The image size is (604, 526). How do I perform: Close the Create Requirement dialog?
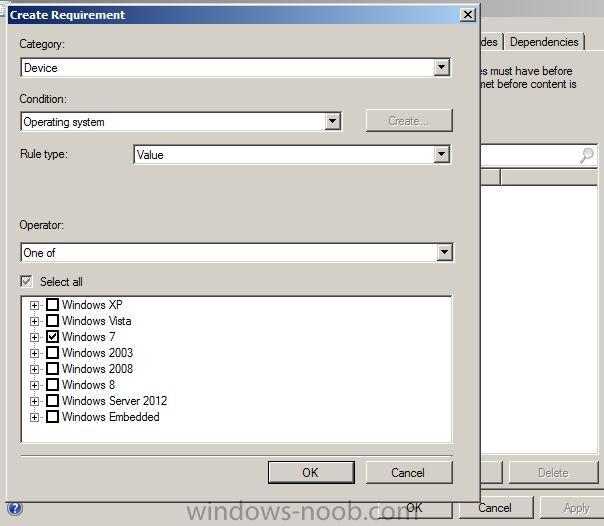(x=468, y=15)
